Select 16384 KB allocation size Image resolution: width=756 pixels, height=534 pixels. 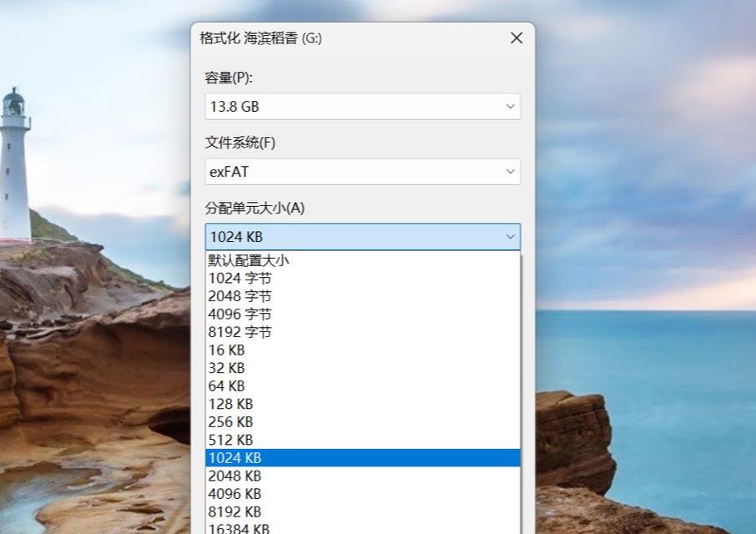tap(363, 527)
